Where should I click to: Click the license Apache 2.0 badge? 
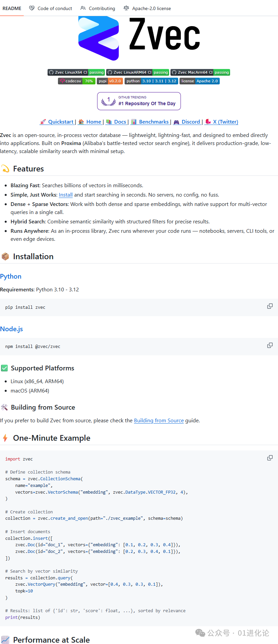[x=200, y=81]
